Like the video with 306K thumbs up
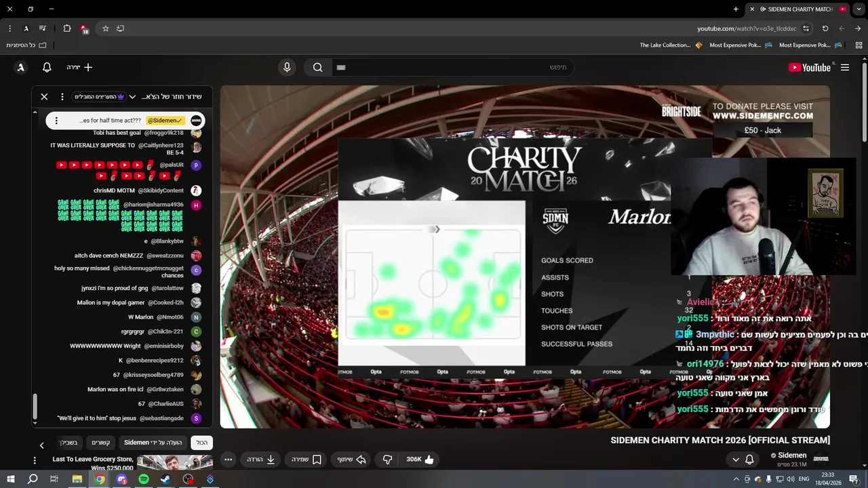Image resolution: width=868 pixels, height=488 pixels. [x=420, y=460]
